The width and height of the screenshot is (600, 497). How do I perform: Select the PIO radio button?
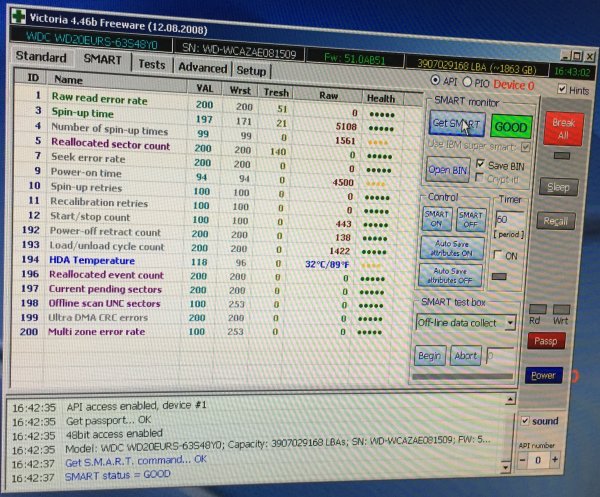[x=469, y=82]
